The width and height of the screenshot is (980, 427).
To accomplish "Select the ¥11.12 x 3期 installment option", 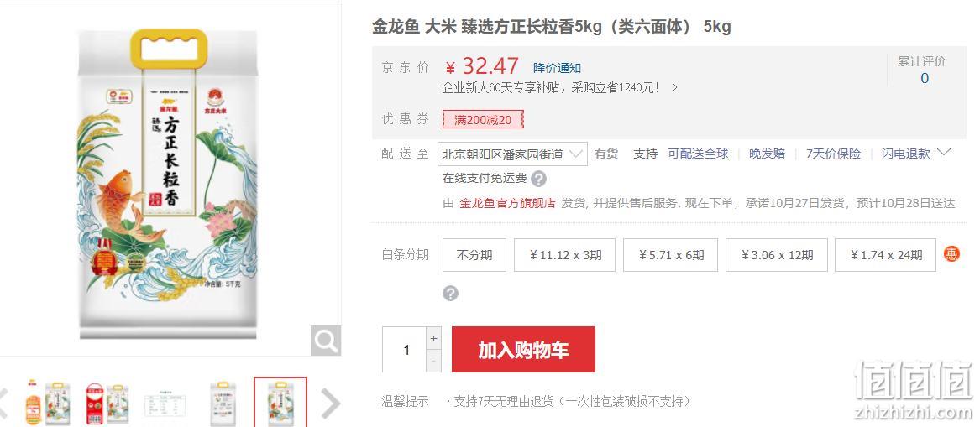I will 564,255.
